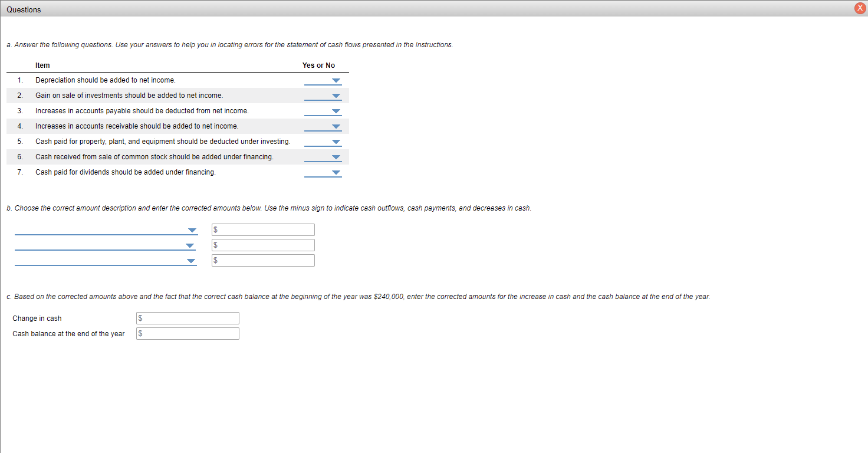Open Yes/No dropdown for Cash paid for dividends
Screen dimensions: 868x453
323,172
